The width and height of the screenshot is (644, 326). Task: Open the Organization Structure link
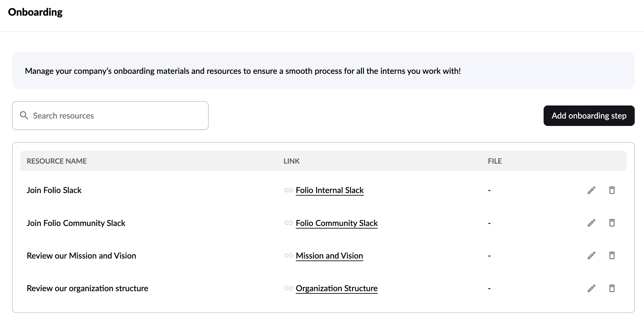(337, 289)
